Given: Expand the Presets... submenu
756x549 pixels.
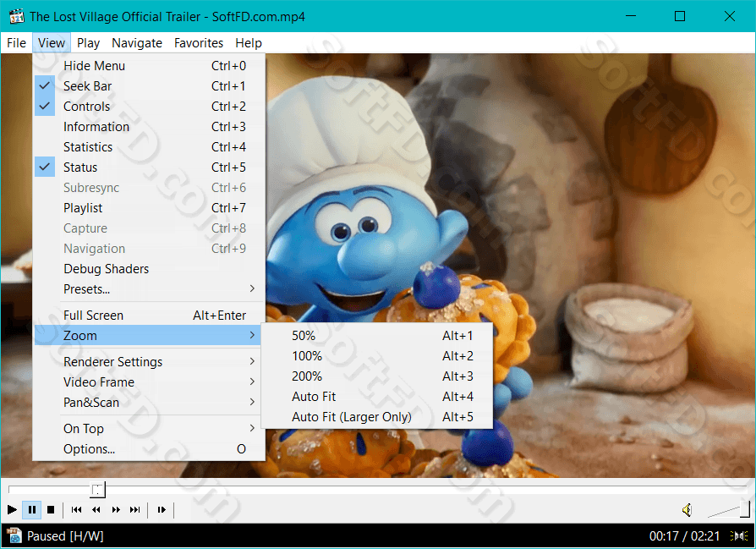Looking at the screenshot, I should (x=149, y=288).
